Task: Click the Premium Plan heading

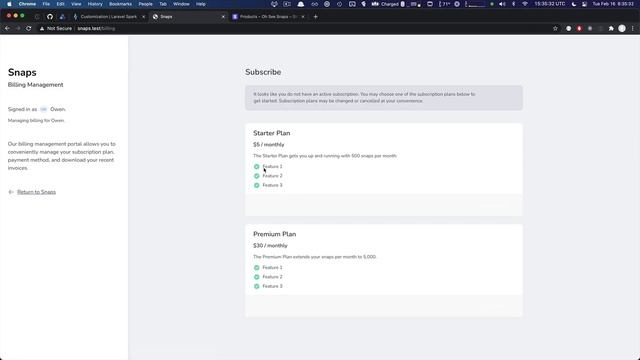Action: click(275, 234)
